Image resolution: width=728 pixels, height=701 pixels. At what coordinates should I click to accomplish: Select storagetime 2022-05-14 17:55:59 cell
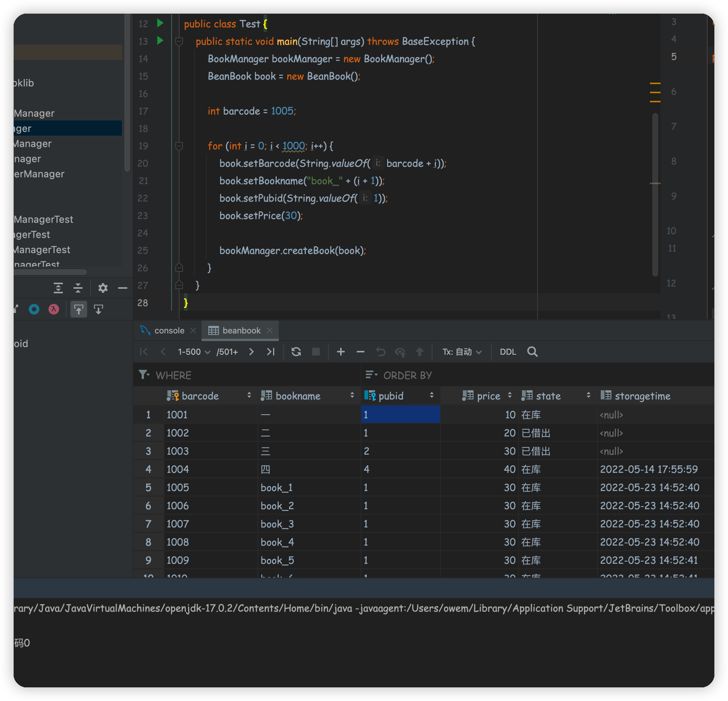pyautogui.click(x=656, y=469)
